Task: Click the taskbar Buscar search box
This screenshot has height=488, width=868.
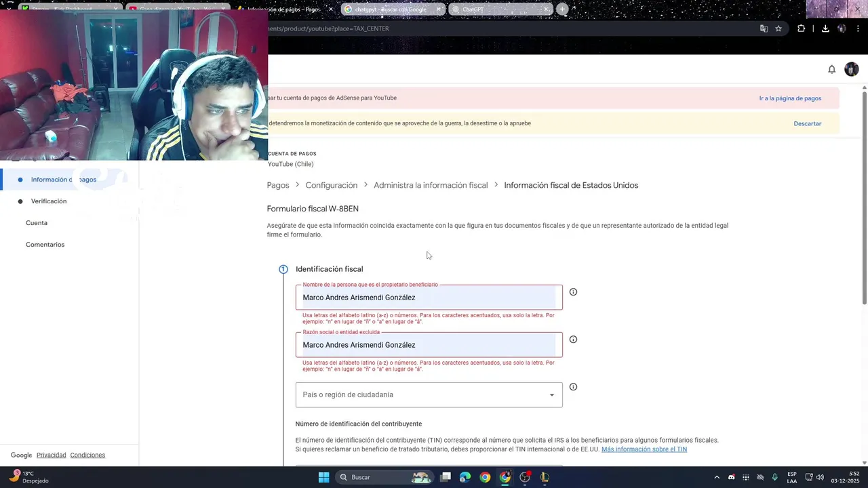Action: (385, 477)
